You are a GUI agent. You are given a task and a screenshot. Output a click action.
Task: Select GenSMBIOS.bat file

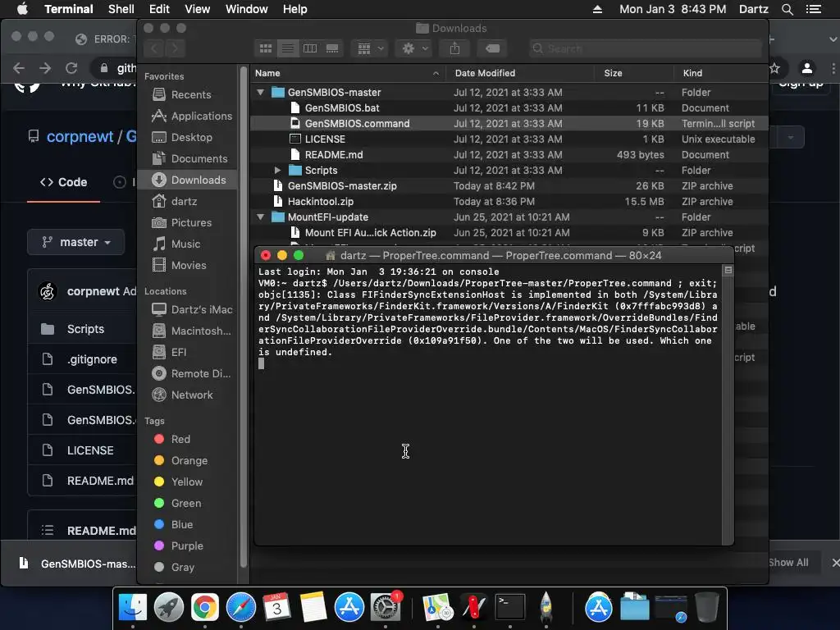[509, 108]
